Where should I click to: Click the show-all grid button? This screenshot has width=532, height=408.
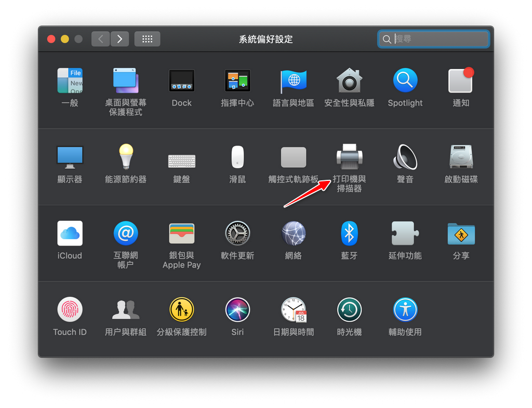tap(147, 39)
